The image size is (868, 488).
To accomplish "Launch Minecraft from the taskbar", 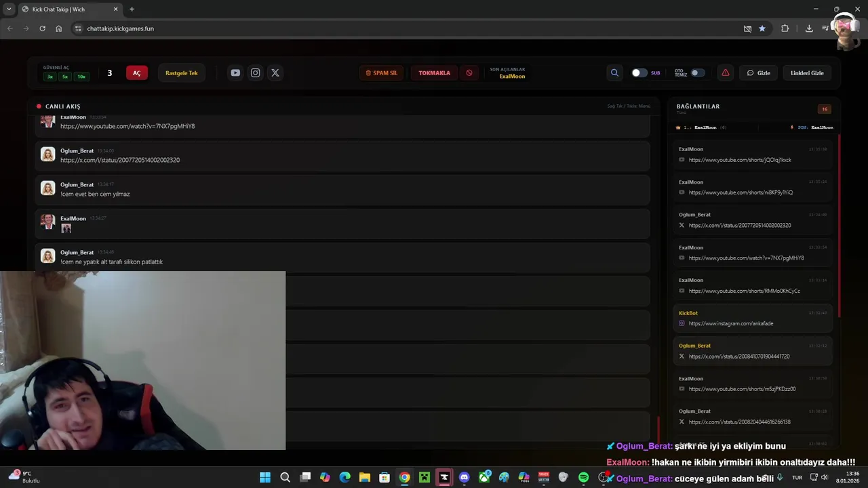I will click(424, 477).
